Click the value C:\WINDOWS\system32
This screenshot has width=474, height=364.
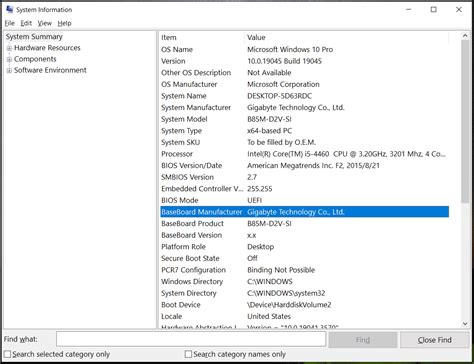[286, 293]
